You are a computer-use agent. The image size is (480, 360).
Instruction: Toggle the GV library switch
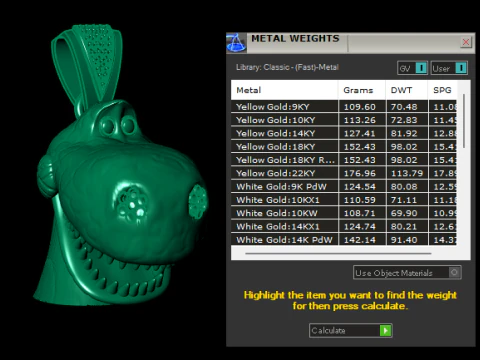click(412, 68)
